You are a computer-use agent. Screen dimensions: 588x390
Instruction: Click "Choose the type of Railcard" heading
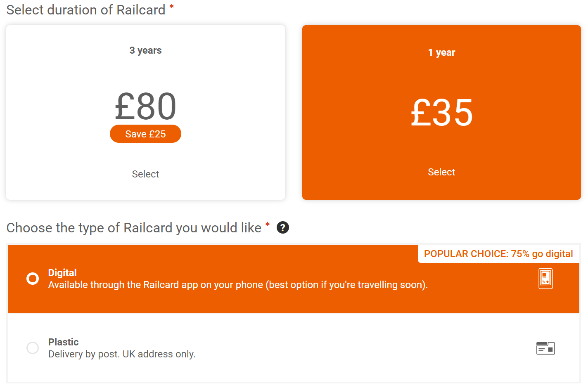tap(134, 228)
